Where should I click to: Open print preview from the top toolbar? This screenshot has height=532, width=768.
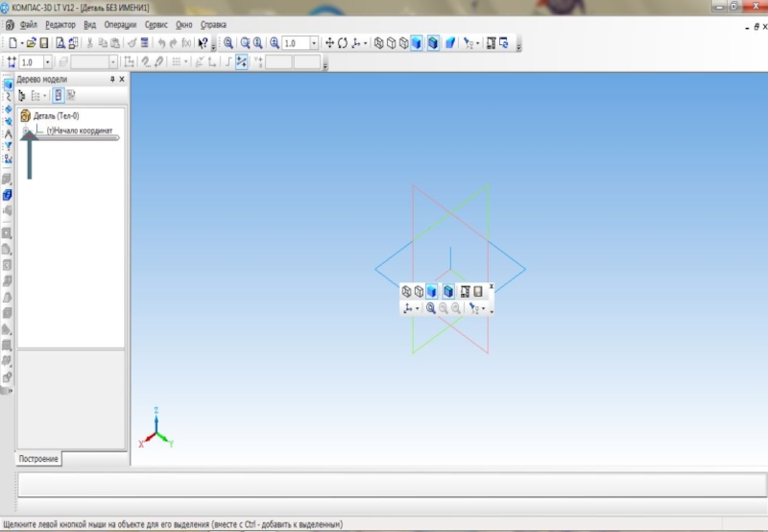coord(60,43)
